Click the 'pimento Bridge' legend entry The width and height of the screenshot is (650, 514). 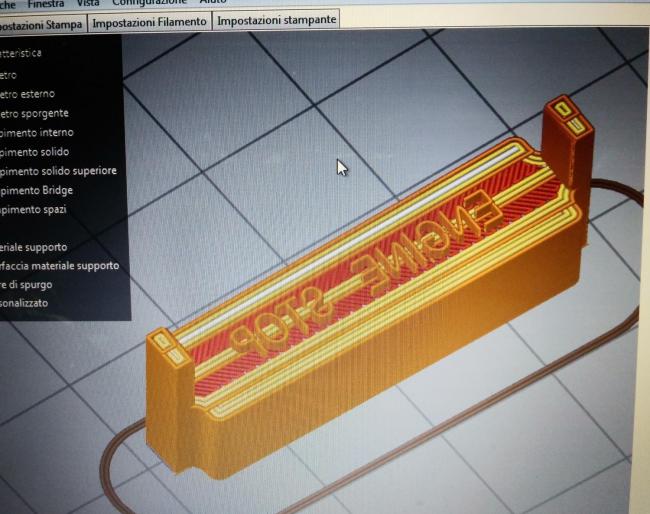click(36, 190)
